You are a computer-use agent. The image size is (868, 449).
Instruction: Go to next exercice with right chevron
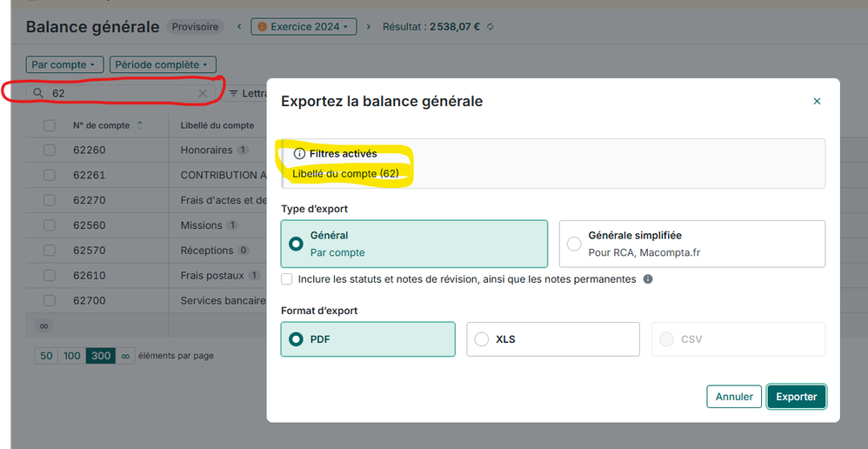368,27
